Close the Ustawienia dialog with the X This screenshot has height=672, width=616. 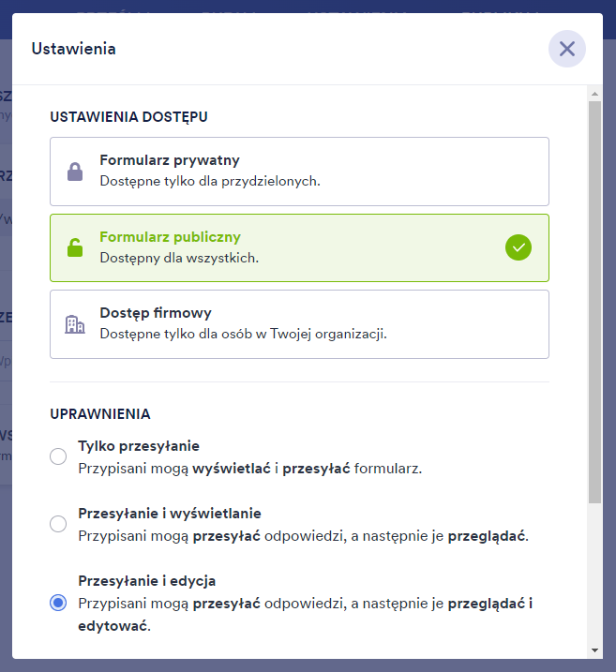(x=566, y=49)
